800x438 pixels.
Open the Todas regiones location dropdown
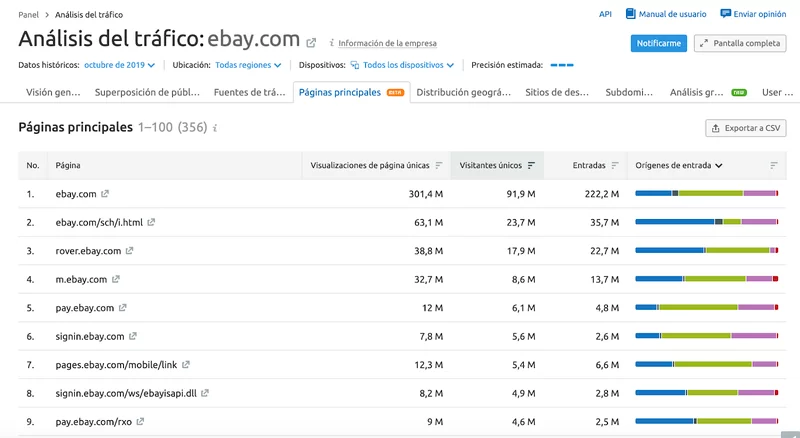(248, 65)
